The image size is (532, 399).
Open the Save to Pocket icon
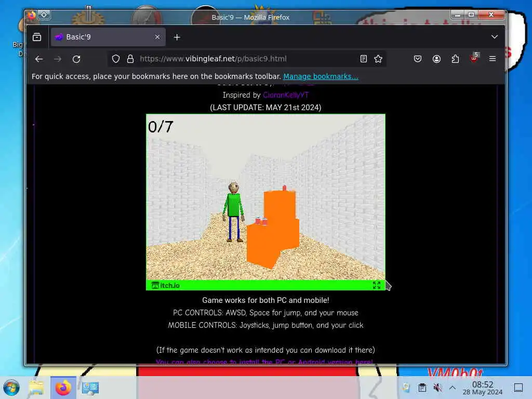pos(418,59)
